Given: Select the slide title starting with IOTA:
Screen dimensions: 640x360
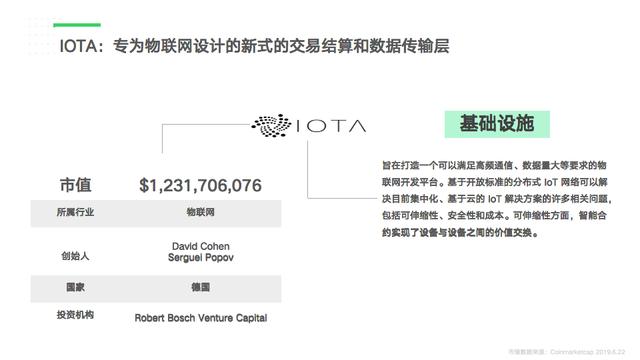Looking at the screenshot, I should point(254,46).
